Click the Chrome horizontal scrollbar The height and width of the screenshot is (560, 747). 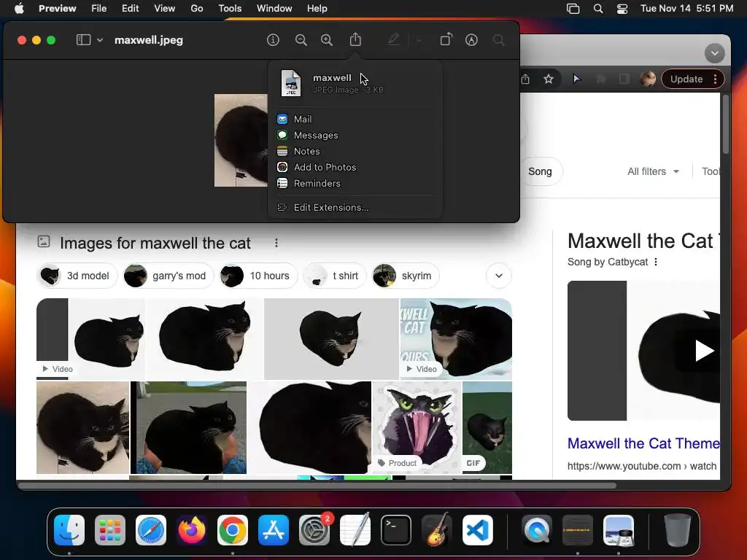(317, 486)
